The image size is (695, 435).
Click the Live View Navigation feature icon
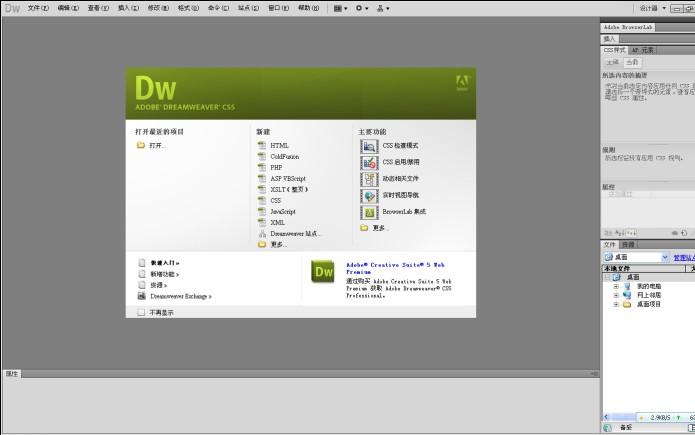(369, 196)
